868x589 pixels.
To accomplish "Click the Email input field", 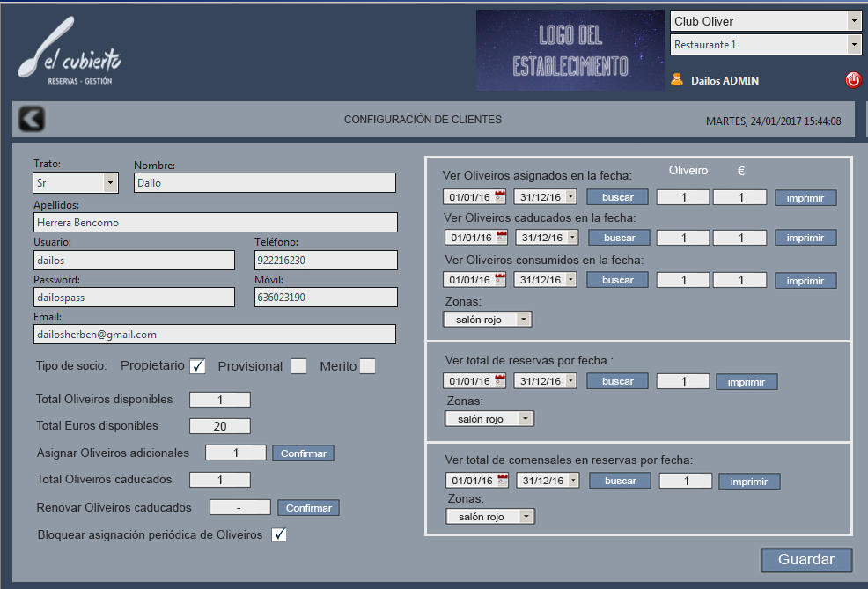I will [215, 335].
